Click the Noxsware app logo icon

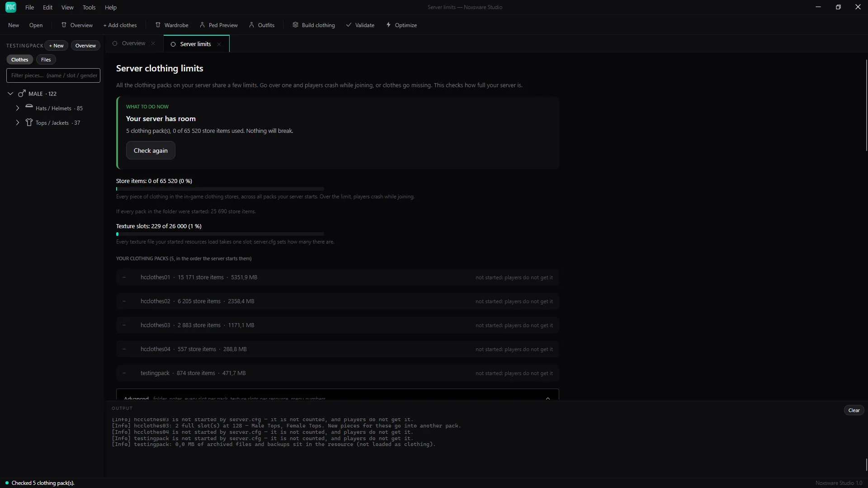(x=11, y=7)
